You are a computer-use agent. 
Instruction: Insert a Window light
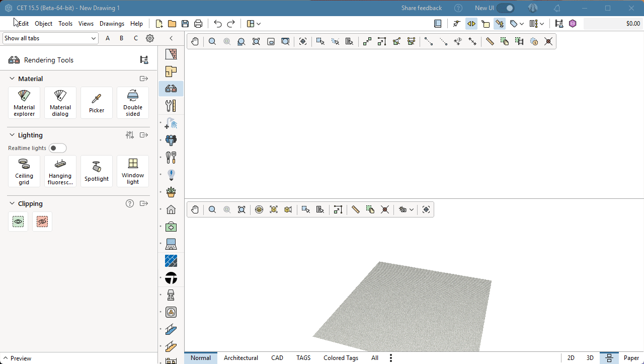(133, 171)
